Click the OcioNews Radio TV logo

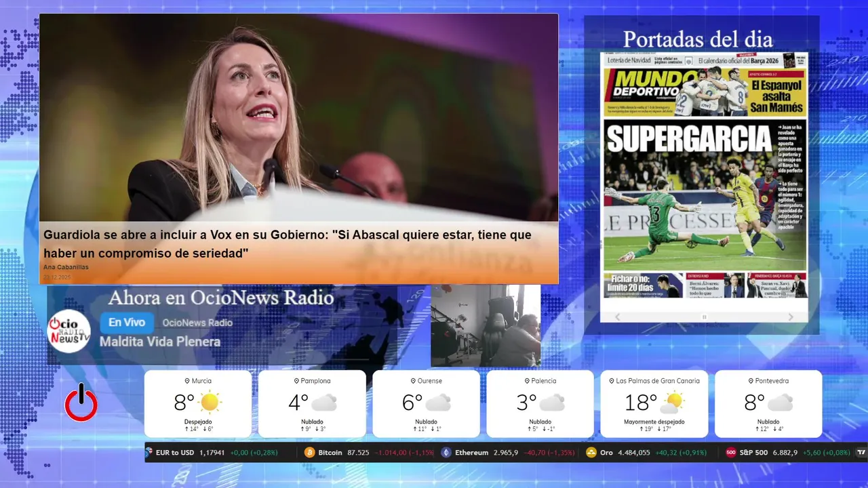[68, 331]
